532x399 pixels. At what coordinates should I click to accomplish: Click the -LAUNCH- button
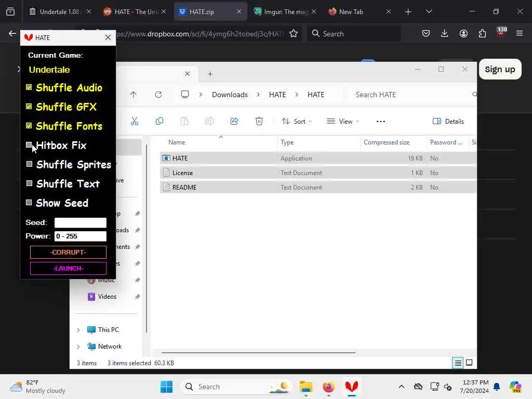tap(68, 269)
